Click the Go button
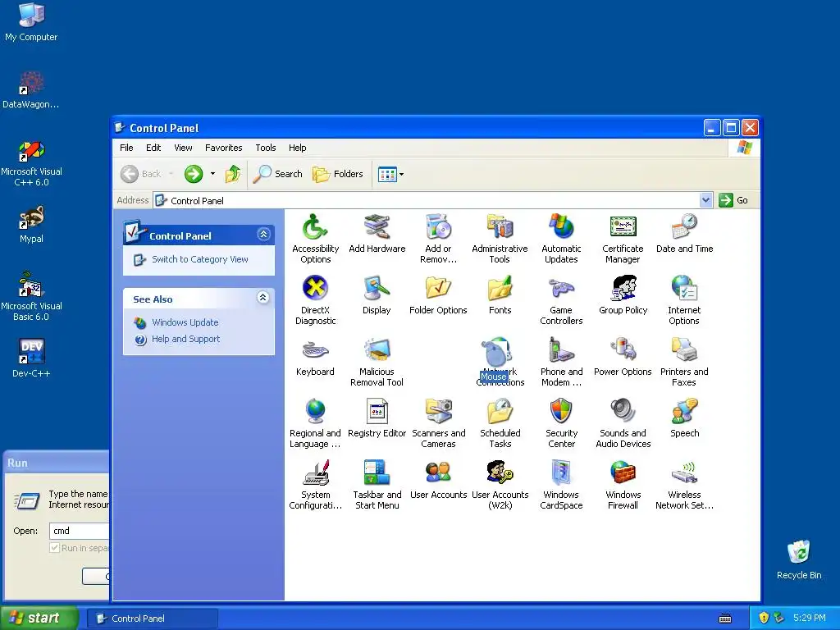The height and width of the screenshot is (630, 840). tap(733, 200)
